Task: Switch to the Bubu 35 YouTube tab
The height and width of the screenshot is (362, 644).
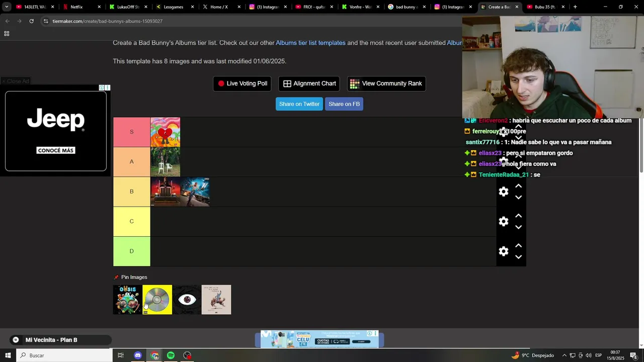Action: click(546, 7)
